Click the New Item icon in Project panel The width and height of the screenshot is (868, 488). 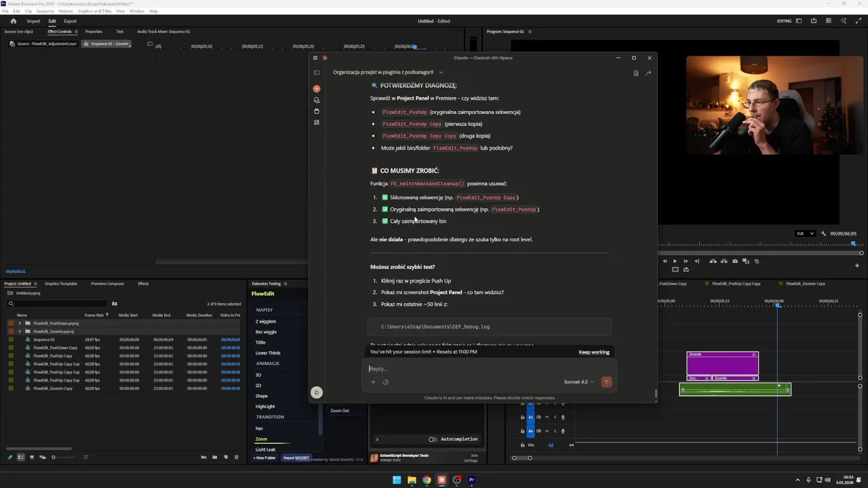coord(225,457)
